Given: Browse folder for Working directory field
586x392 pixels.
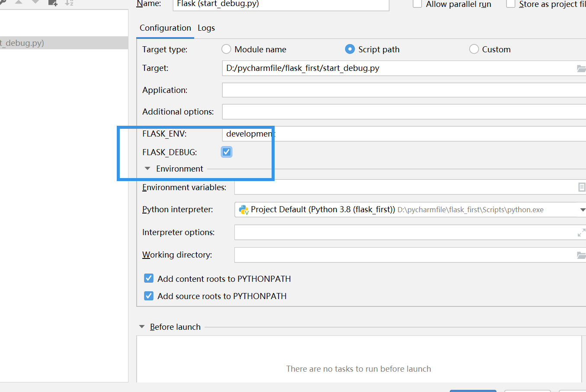Looking at the screenshot, I should (581, 255).
